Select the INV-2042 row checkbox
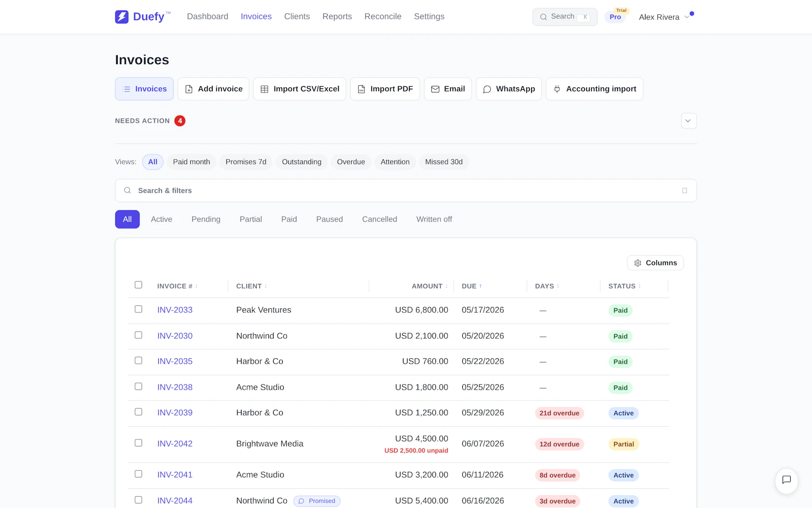 [x=139, y=443]
